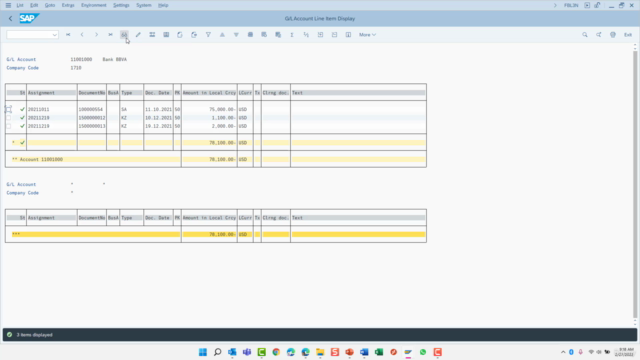Open the Extras menu

point(68,5)
